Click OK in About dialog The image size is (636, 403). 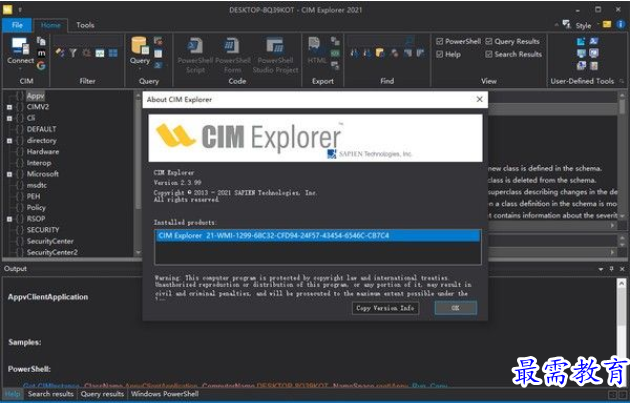coord(456,308)
